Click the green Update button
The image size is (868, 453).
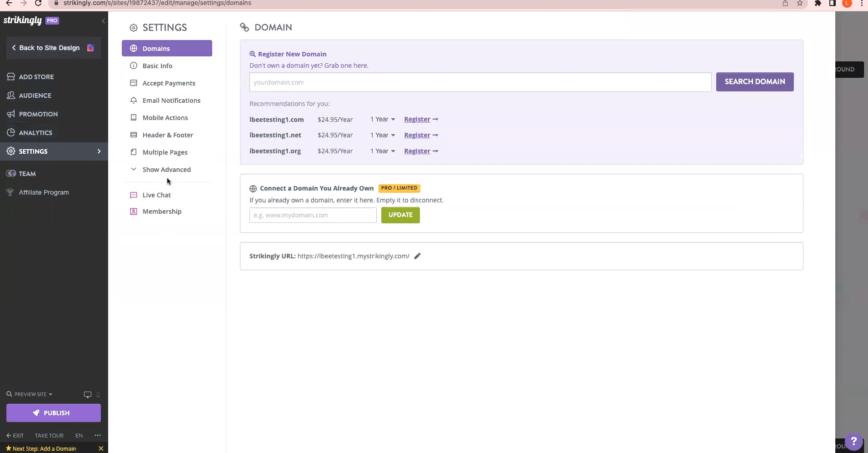[x=400, y=215]
